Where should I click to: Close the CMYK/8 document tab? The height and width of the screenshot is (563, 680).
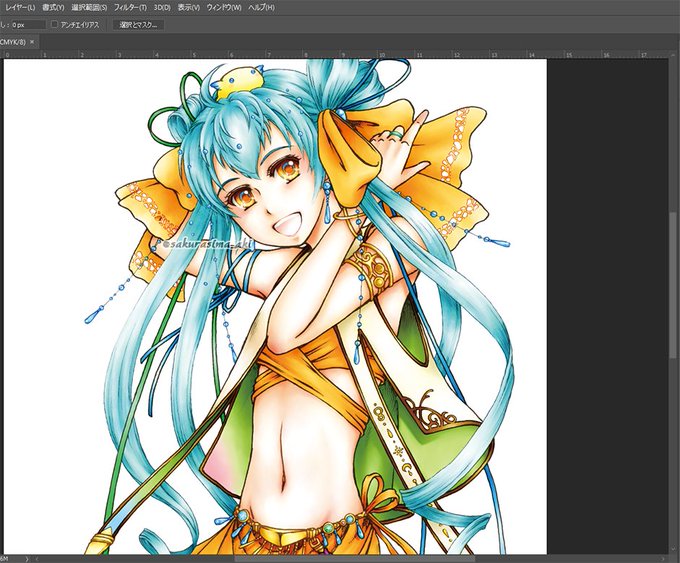tap(32, 42)
